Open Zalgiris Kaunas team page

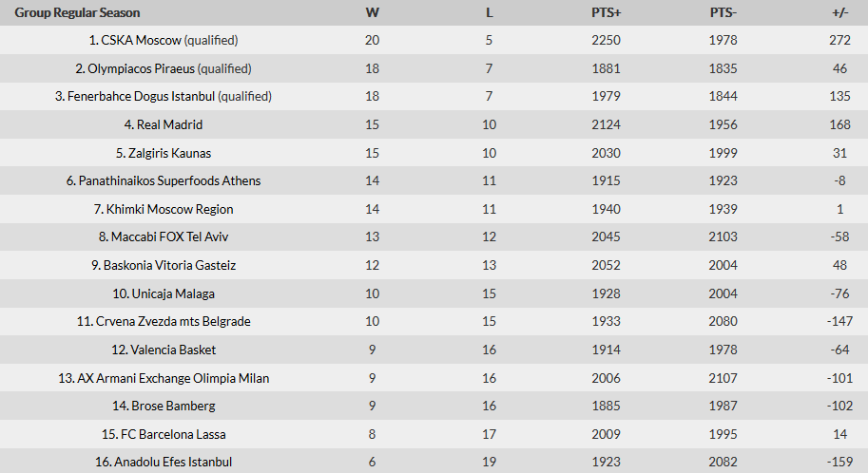(x=169, y=153)
